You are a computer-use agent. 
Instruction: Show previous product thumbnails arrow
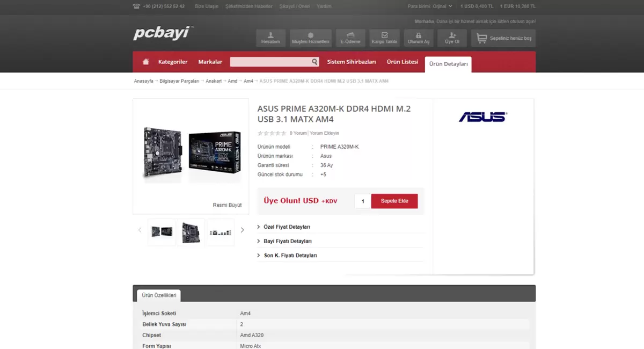(x=140, y=230)
